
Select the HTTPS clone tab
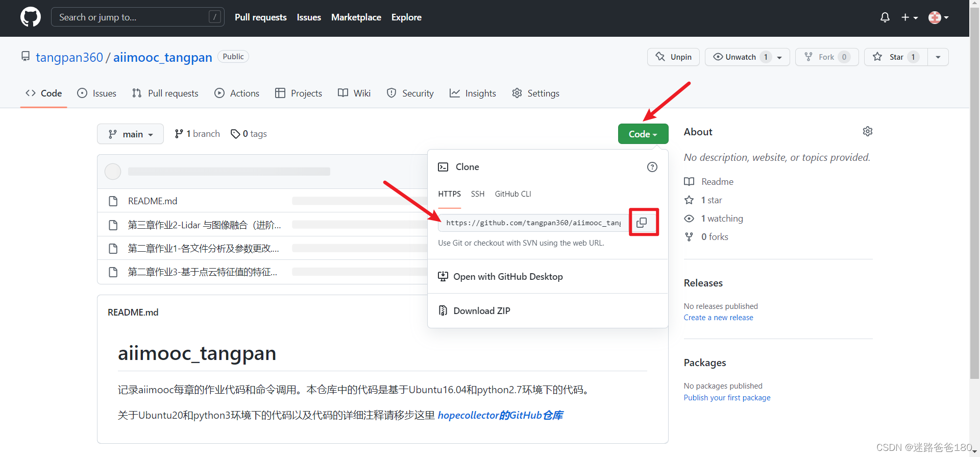(449, 194)
